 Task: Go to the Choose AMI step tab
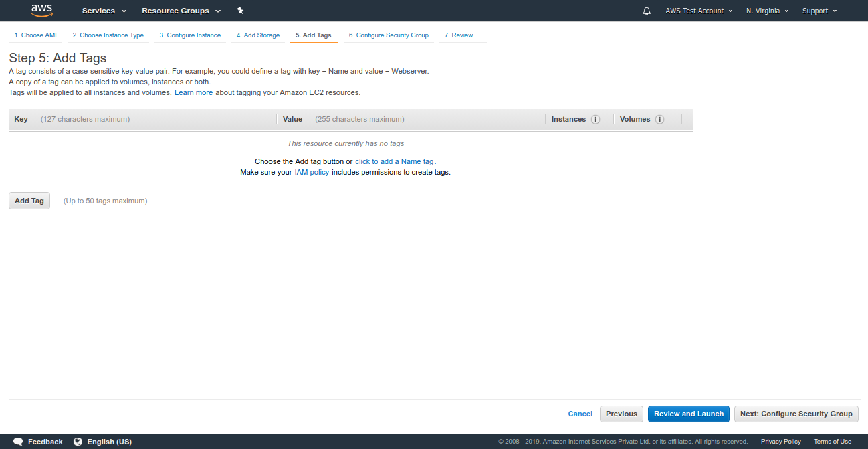click(35, 35)
